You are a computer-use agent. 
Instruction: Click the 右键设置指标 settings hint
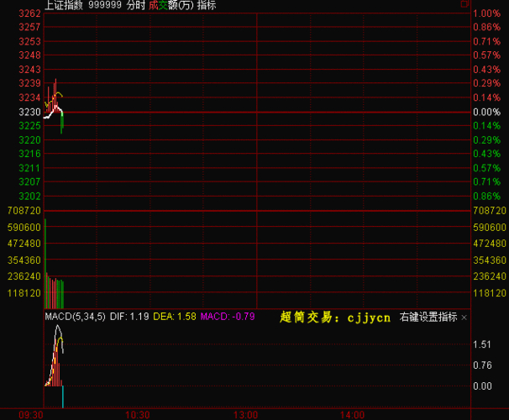(428, 318)
